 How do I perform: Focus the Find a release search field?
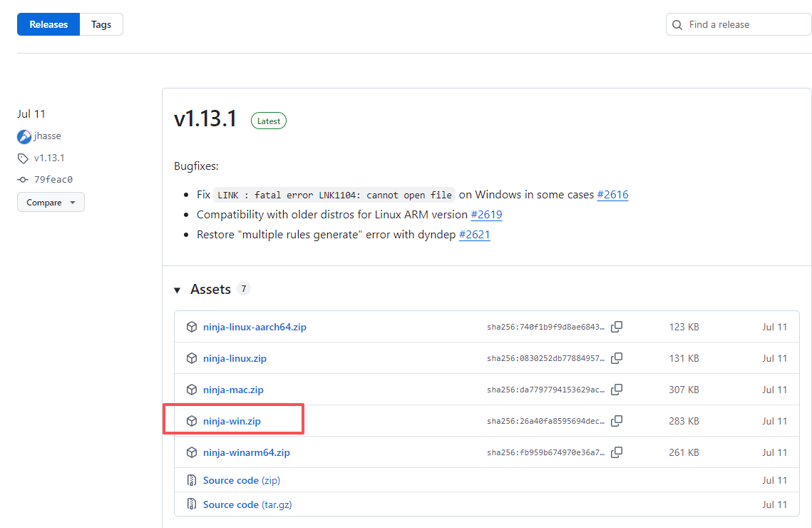pyautogui.click(x=739, y=24)
